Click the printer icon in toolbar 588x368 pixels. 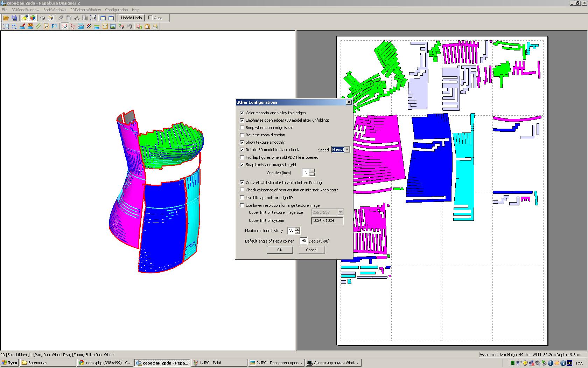[x=155, y=26]
